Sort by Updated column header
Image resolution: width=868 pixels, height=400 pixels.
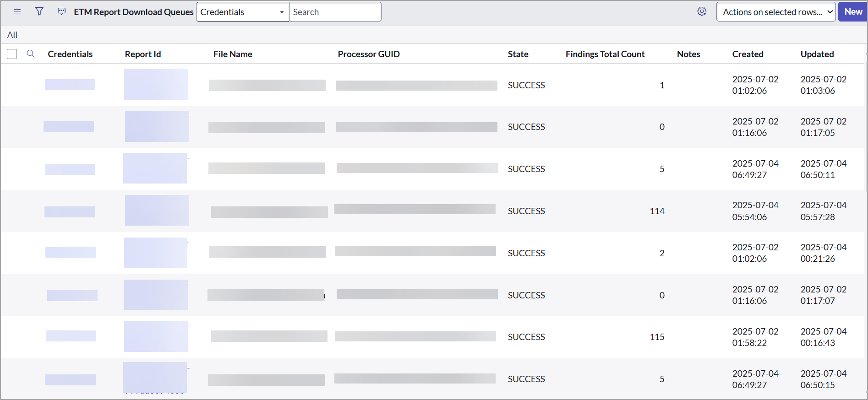tap(817, 54)
